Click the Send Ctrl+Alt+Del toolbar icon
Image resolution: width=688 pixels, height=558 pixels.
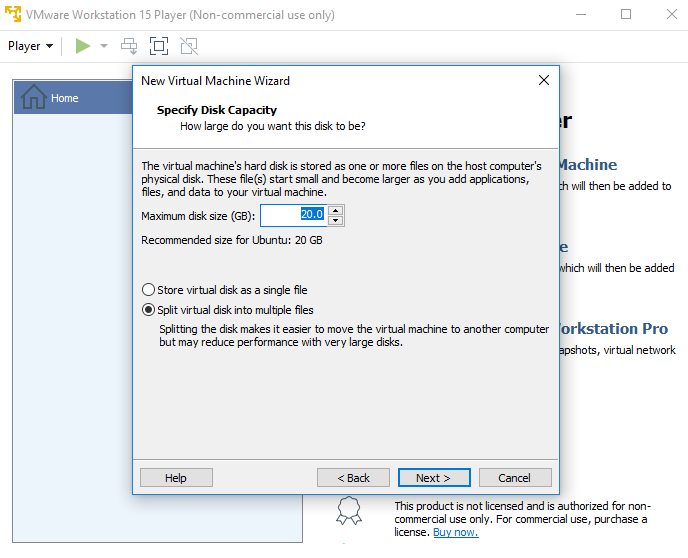129,46
